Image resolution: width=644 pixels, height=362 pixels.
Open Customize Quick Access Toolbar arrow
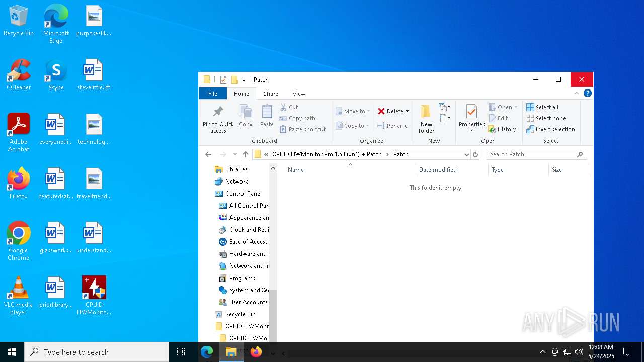(244, 80)
